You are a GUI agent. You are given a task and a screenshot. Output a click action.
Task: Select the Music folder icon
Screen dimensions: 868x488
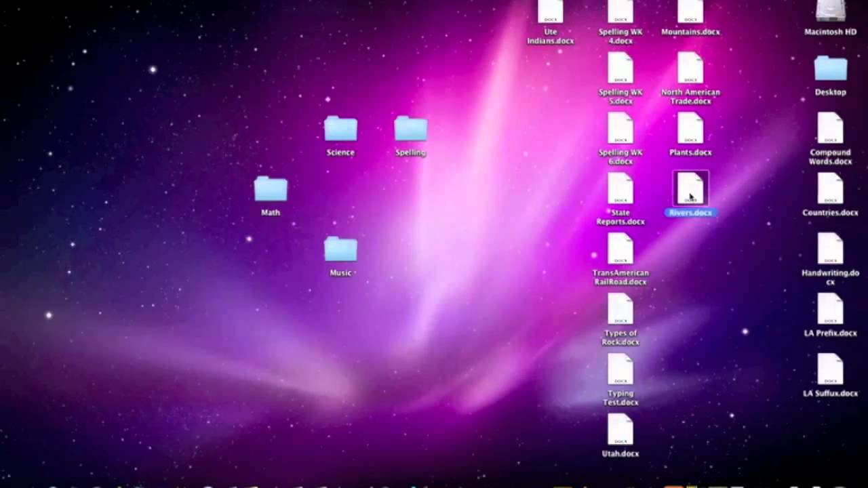point(340,250)
